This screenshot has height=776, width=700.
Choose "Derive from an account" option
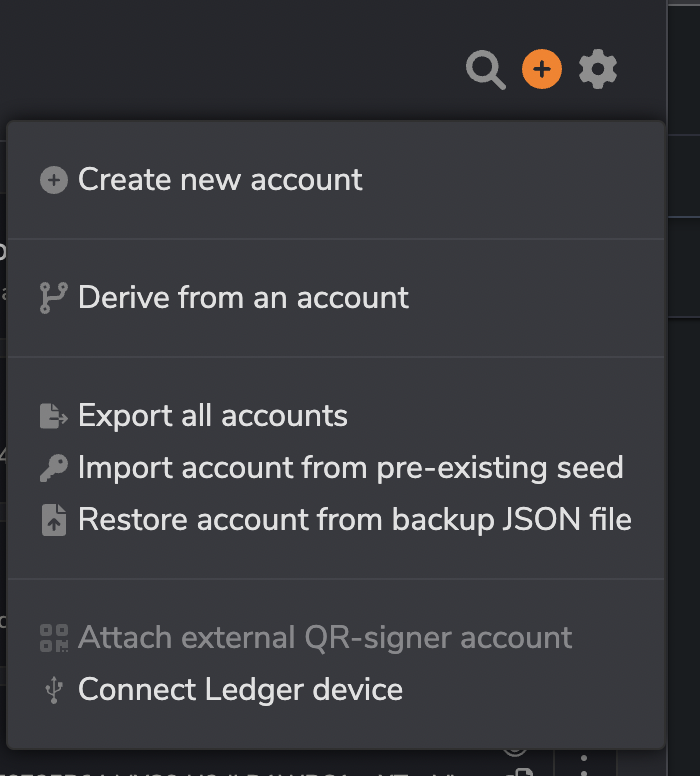coord(243,298)
